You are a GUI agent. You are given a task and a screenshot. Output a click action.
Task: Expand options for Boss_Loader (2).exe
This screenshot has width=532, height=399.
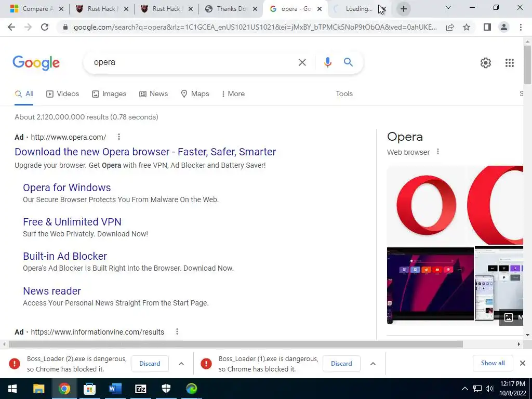point(181,364)
